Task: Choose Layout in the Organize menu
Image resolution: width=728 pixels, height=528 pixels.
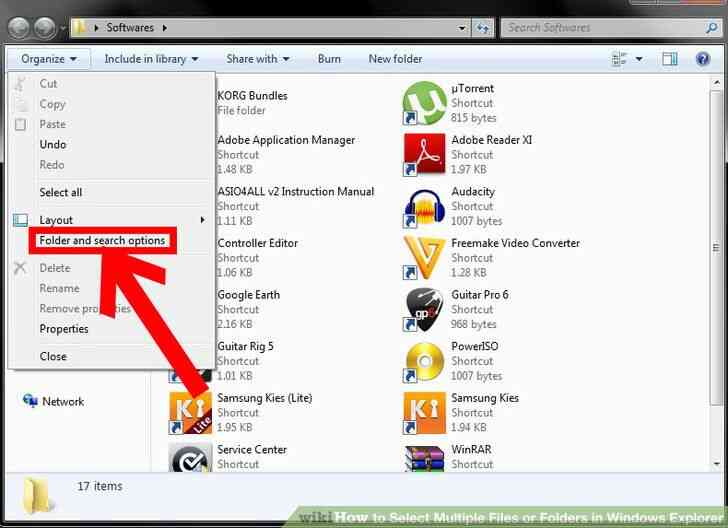Action: click(x=56, y=220)
